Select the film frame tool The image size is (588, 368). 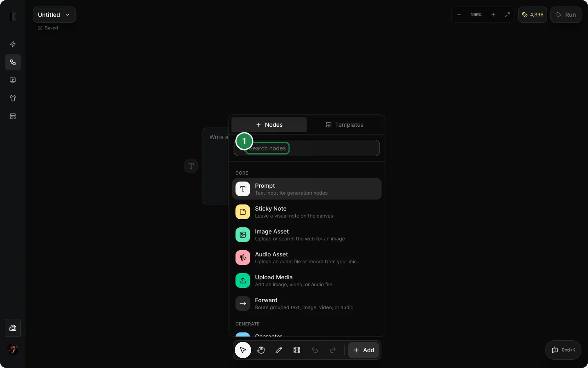[x=297, y=350]
